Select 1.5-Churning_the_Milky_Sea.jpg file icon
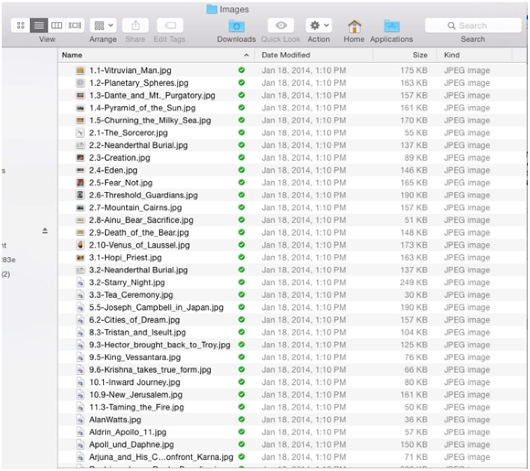Screen dimensions: 530x471 (80, 120)
